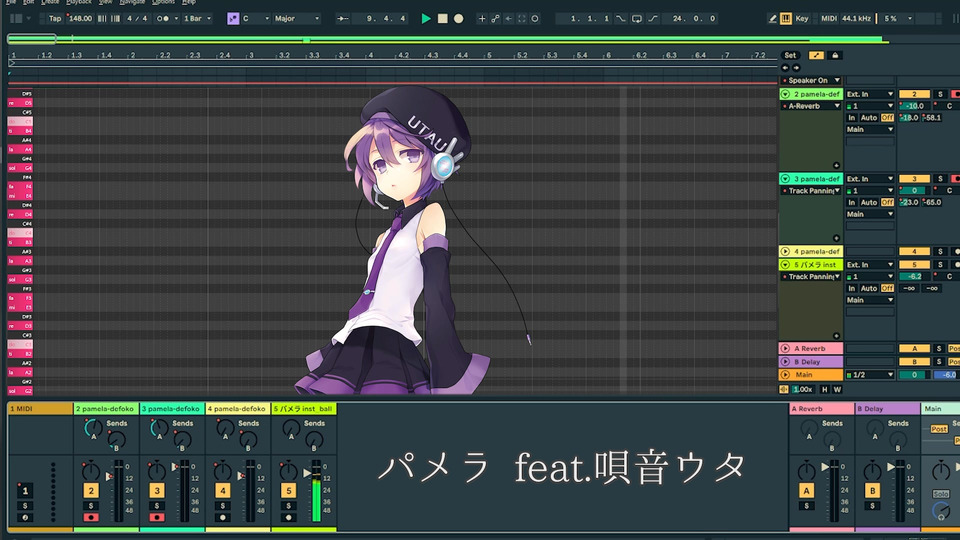Edit the 148.00 tempo field
Screen dimensions: 960x540
coord(80,18)
